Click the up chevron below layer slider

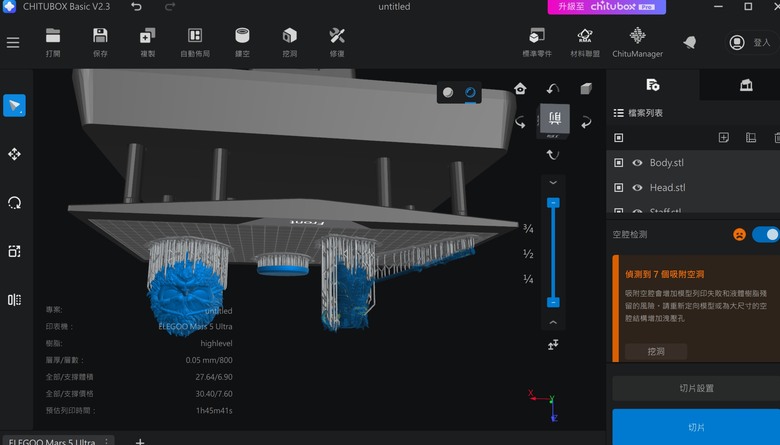pos(553,323)
